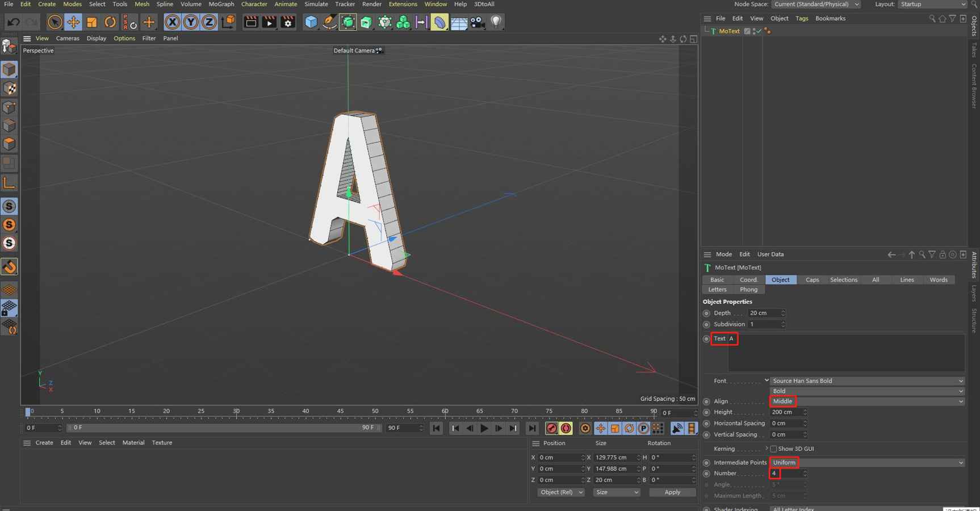Open Intermediate Points Uniform dropdown
Viewport: 980px width, 511px height.
pyautogui.click(x=867, y=463)
